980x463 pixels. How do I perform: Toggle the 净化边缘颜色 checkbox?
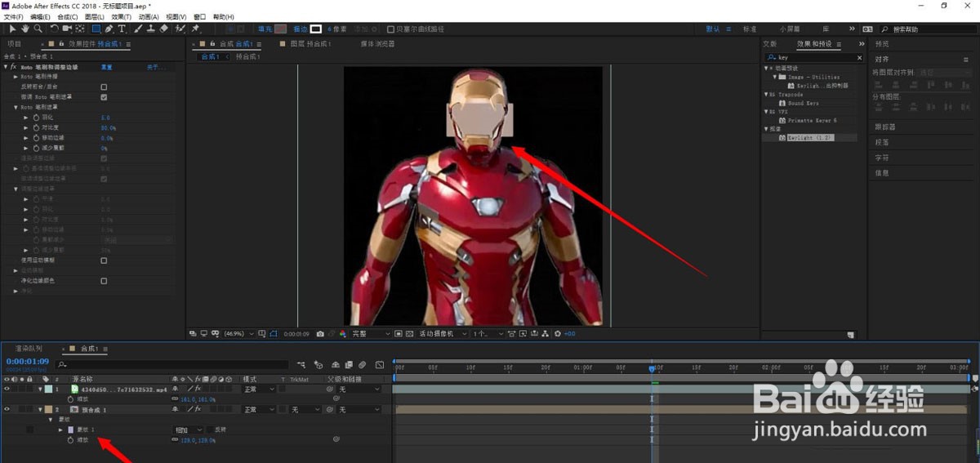tap(104, 280)
